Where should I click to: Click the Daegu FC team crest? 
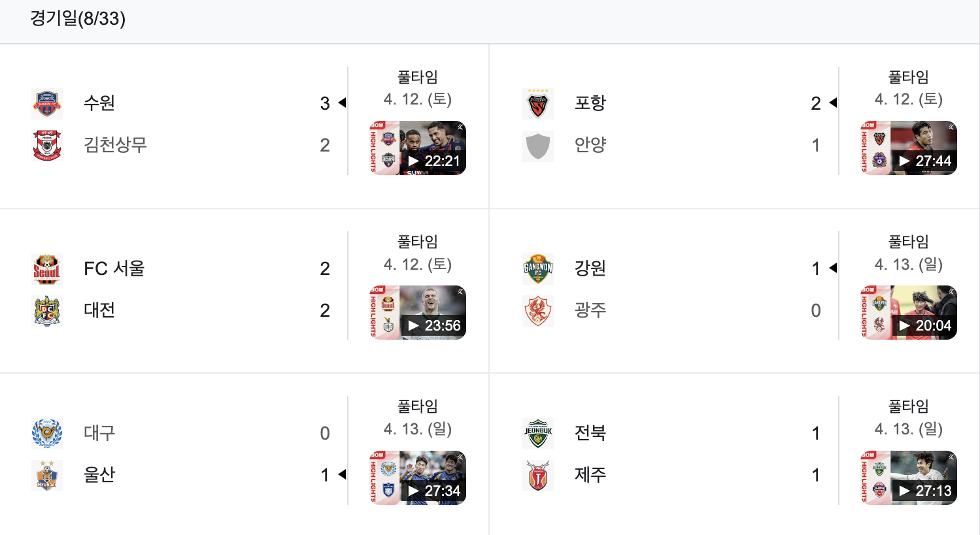47,433
